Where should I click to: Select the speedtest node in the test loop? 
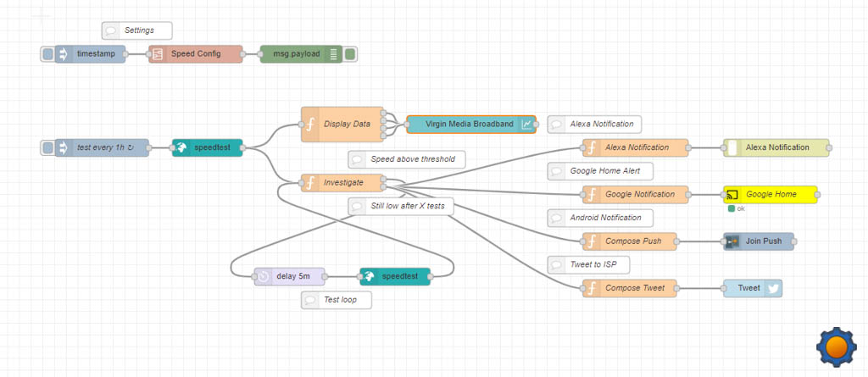point(395,276)
